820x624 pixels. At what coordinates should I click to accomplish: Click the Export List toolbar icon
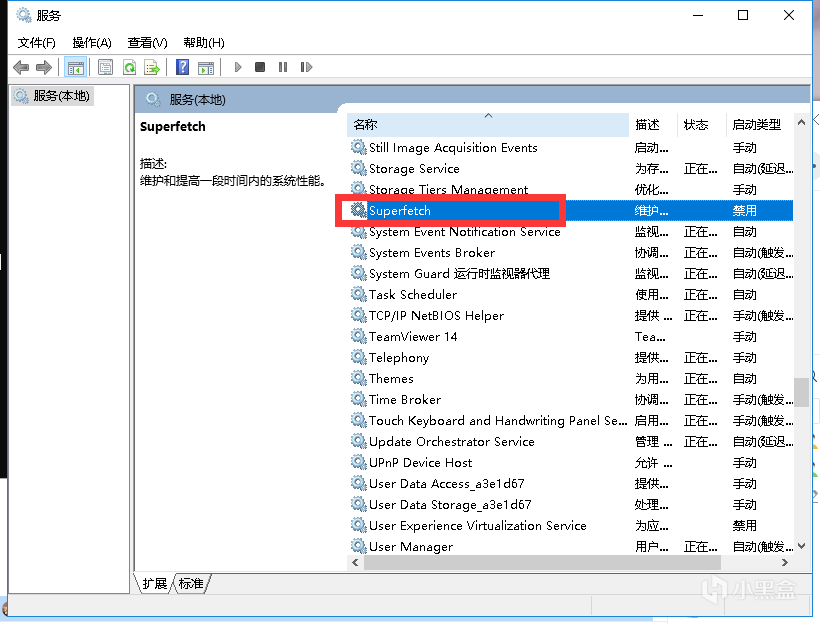click(152, 67)
